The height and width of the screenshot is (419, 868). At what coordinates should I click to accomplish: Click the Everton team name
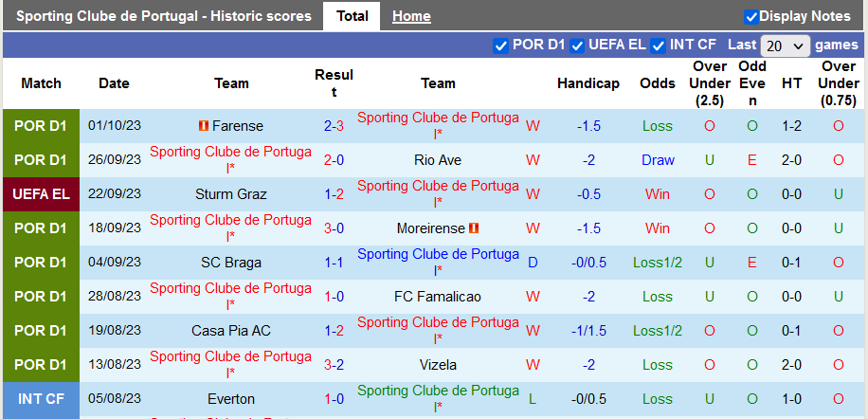tap(231, 399)
